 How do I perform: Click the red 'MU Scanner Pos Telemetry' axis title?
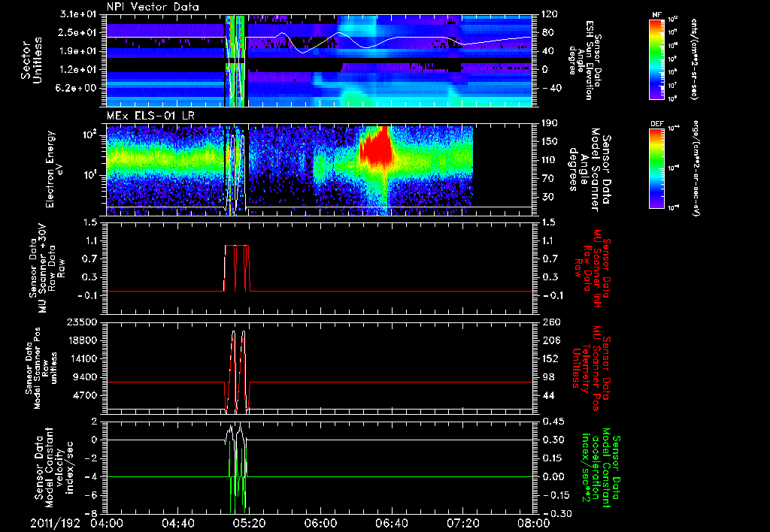[x=592, y=368]
